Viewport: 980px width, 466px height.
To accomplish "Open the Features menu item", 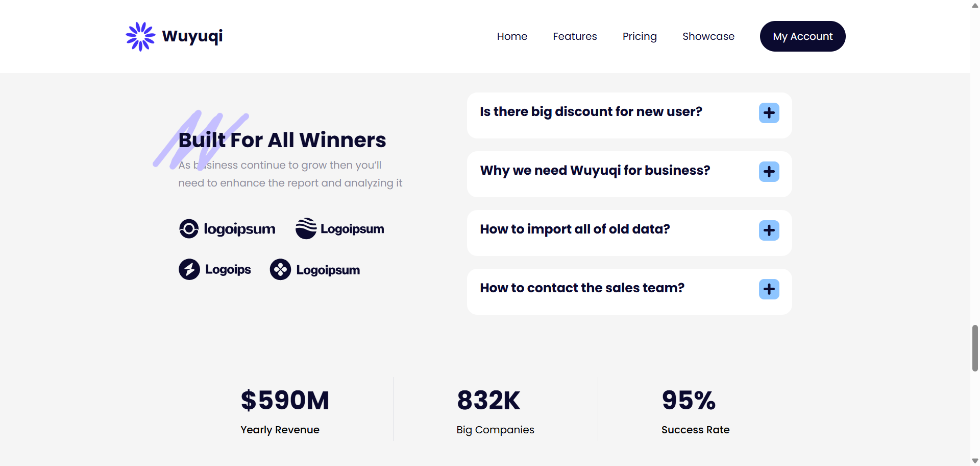I will pos(575,36).
